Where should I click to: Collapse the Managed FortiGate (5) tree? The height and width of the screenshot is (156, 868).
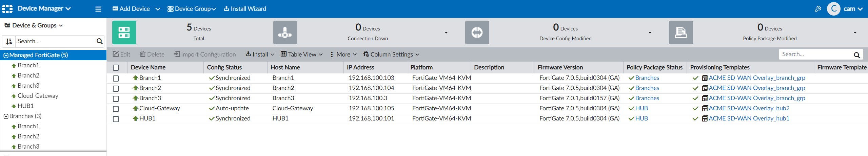tap(6, 55)
